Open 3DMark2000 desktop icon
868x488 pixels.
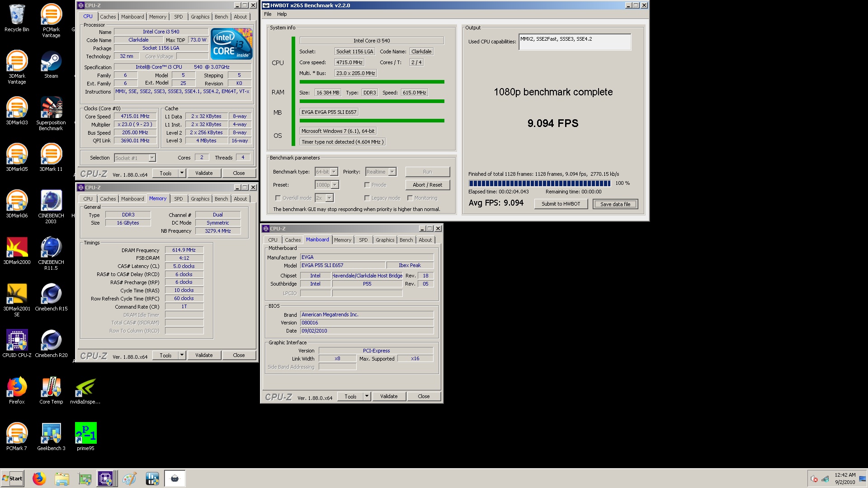[17, 251]
